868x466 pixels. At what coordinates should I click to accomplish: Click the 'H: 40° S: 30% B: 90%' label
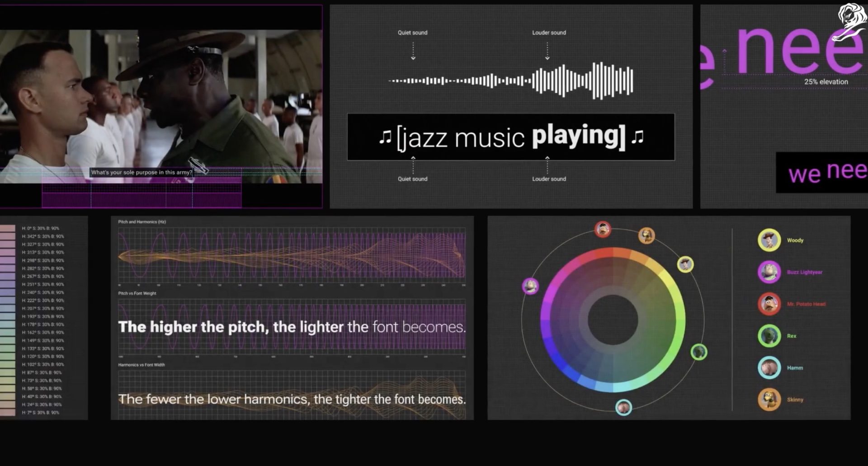coord(42,396)
